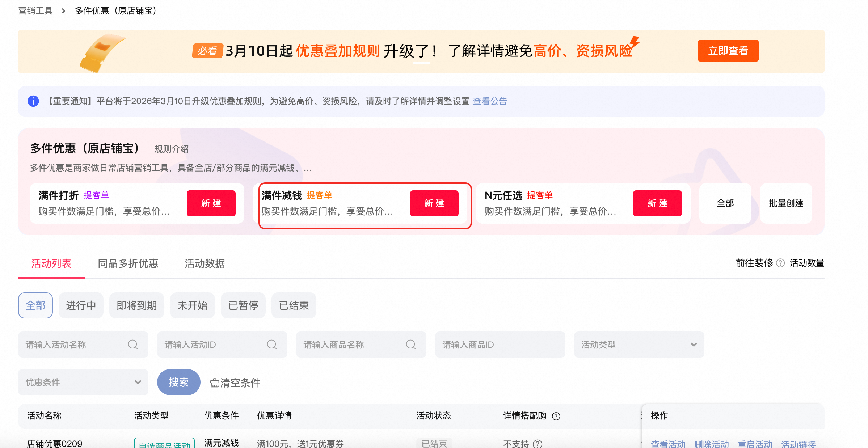This screenshot has height=448, width=868.
Task: Click 活动数量 link
Action: 807,263
